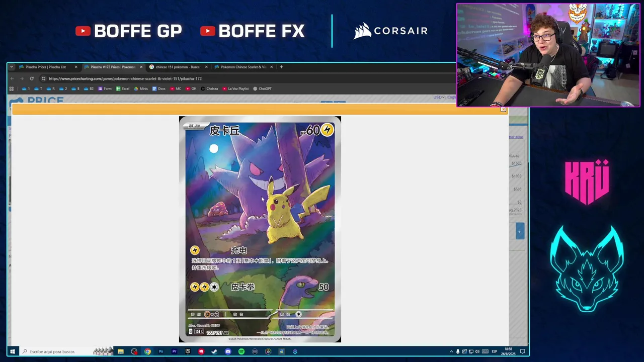Open File Explorer from the taskbar
The image size is (644, 362).
click(121, 351)
